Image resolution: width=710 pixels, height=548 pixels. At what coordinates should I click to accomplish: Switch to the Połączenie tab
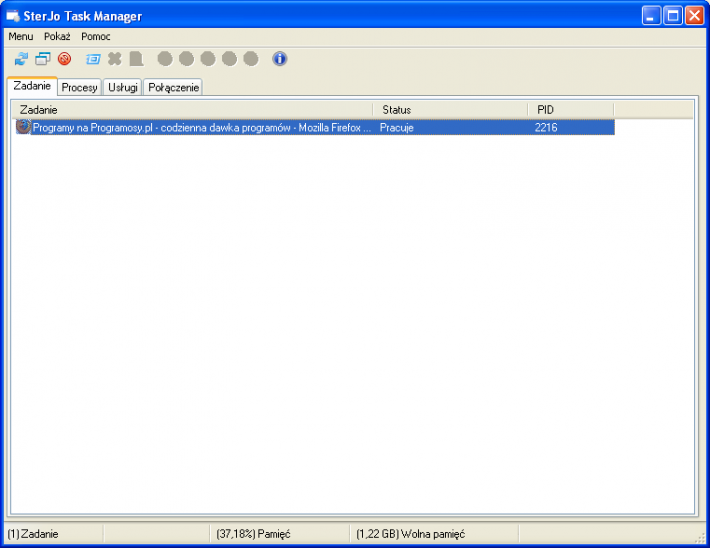pyautogui.click(x=173, y=87)
